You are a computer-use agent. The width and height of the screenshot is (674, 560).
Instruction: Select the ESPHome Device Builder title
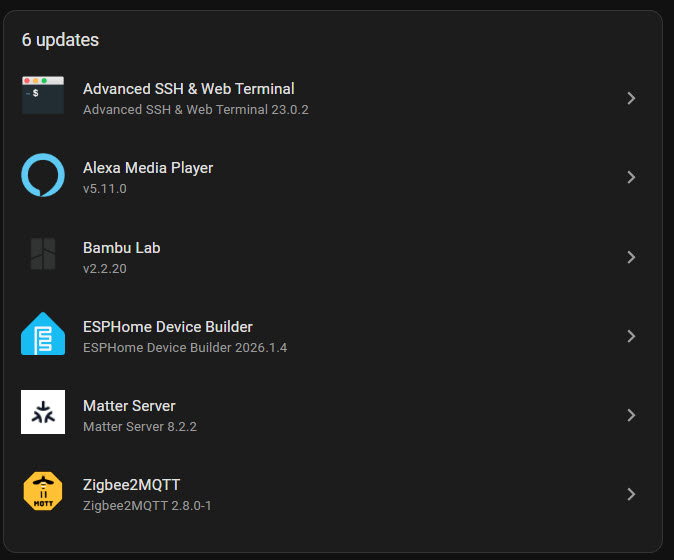[x=168, y=327]
